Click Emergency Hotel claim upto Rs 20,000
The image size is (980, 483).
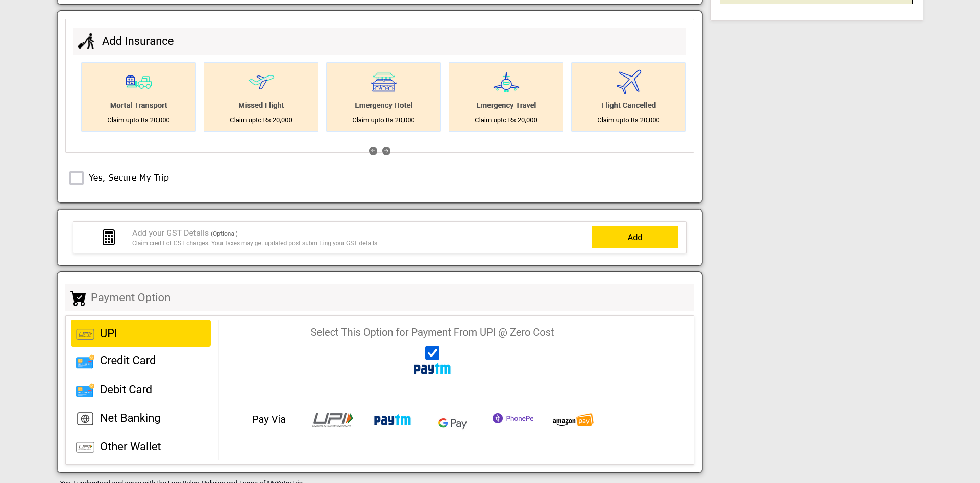[x=383, y=120]
